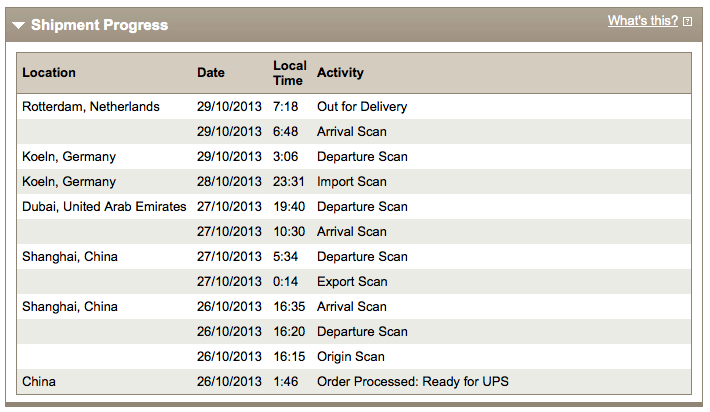The image size is (710, 412).
Task: Click the Origin Scan activity entry
Action: pyautogui.click(x=351, y=357)
